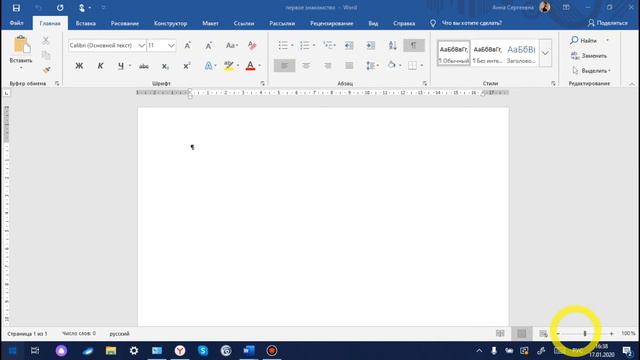Click the 'Что вы хотите сделать?' search field
The width and height of the screenshot is (640, 360).
coord(472,23)
